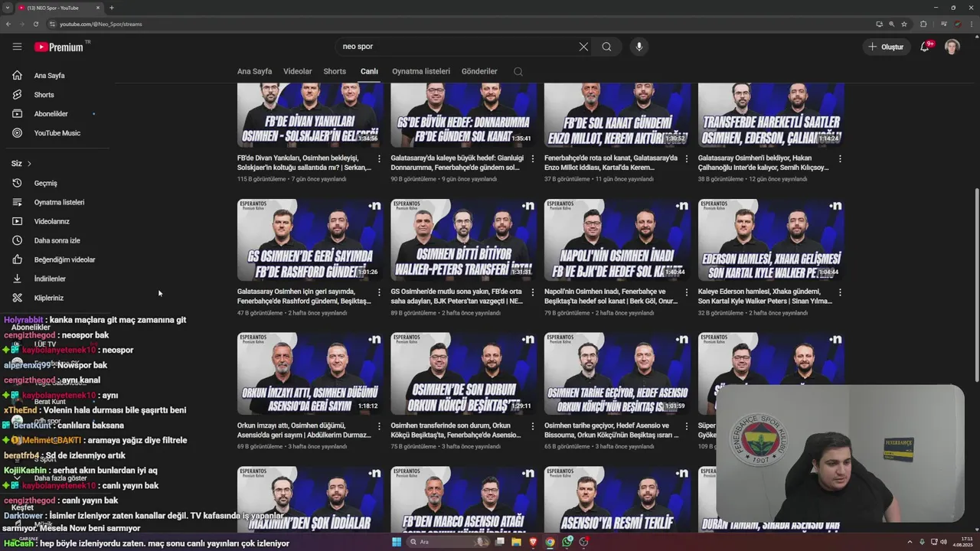
Task: Open the account avatar menu
Action: pyautogui.click(x=952, y=47)
